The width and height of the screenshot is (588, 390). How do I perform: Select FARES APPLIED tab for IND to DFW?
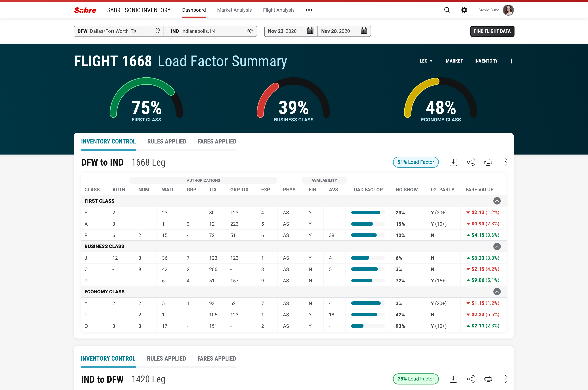217,358
